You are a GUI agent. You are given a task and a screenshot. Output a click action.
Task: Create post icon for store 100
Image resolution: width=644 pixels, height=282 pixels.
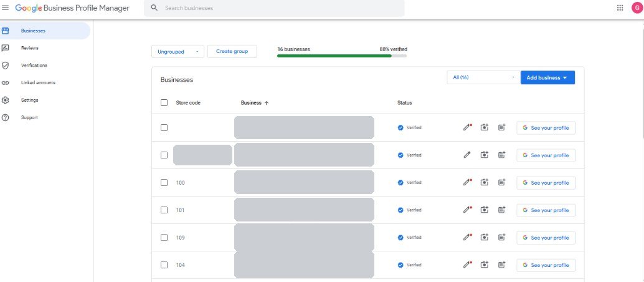pos(501,182)
